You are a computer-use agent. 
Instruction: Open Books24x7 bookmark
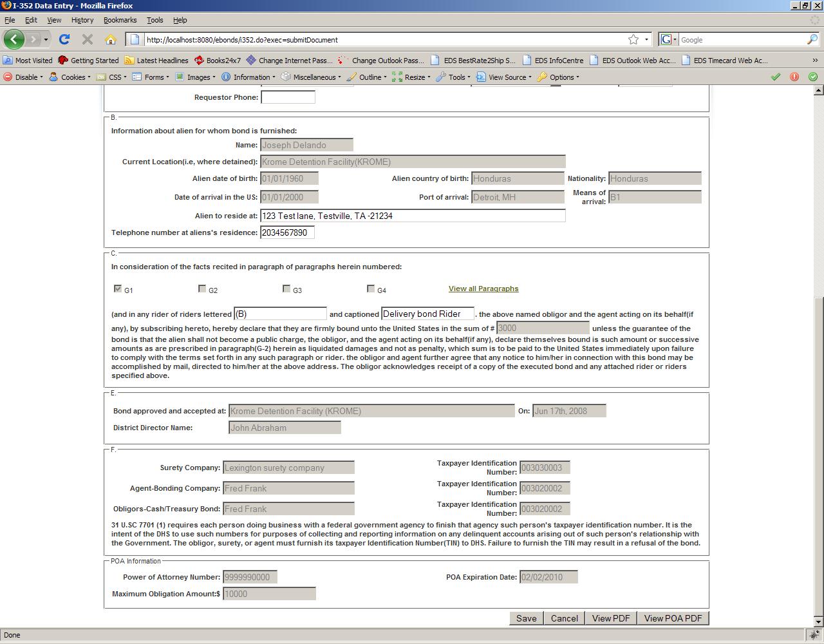(217, 61)
